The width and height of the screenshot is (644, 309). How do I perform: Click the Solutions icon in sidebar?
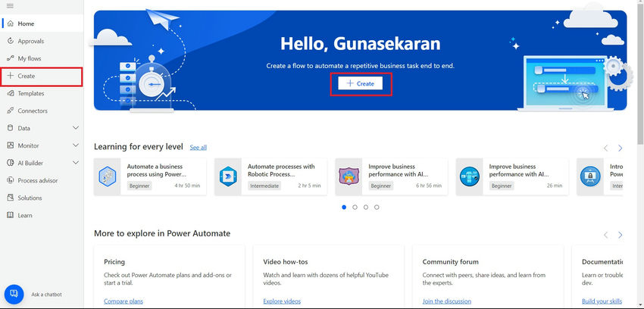point(11,198)
